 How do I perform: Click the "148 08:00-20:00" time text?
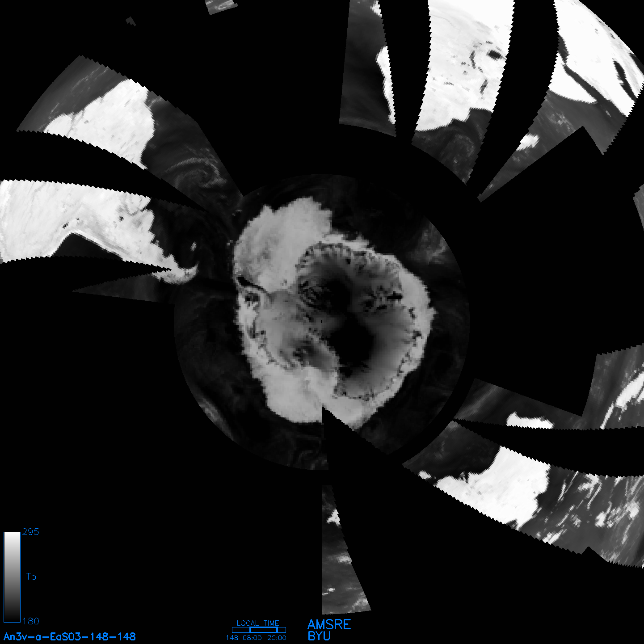pos(256,638)
